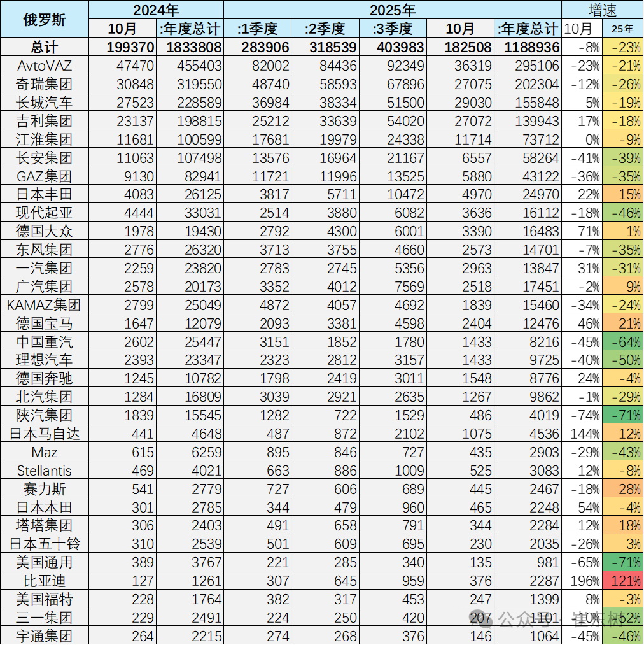Click the green -71% cell for 陕汽集团
This screenshot has height=645, width=644.
pos(622,416)
